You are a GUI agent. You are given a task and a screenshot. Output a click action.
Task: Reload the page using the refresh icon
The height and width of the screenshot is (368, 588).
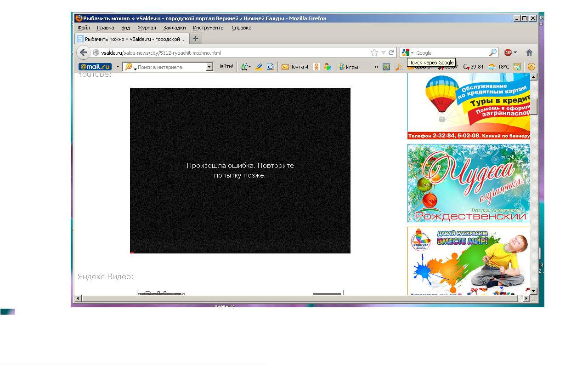[391, 52]
